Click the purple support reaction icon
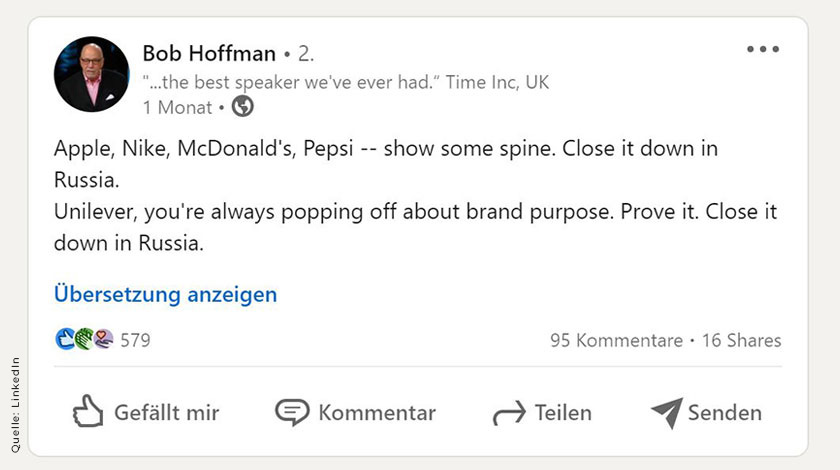840x470 pixels. tap(103, 339)
